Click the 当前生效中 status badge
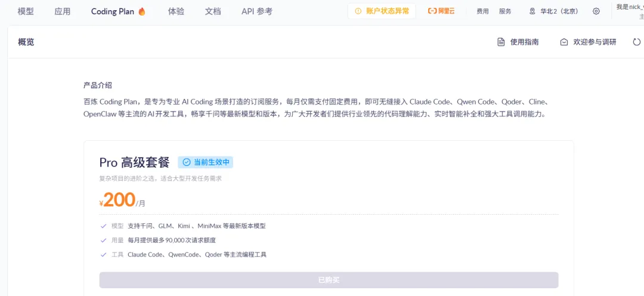Image resolution: width=644 pixels, height=296 pixels. pos(205,162)
